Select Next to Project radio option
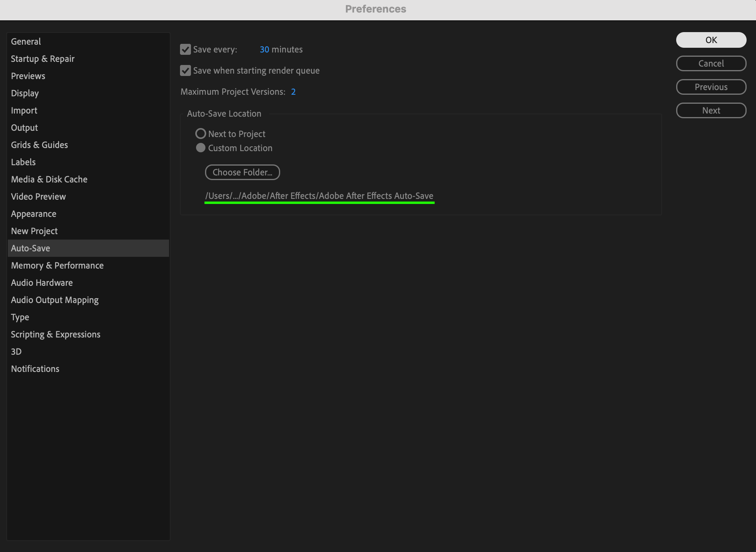Viewport: 756px width, 552px height. (x=201, y=134)
